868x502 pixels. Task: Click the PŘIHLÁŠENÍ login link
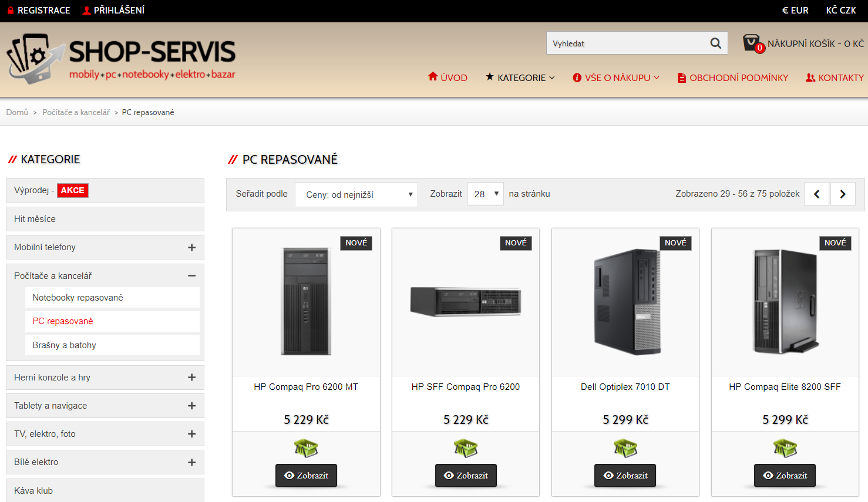pyautogui.click(x=119, y=10)
